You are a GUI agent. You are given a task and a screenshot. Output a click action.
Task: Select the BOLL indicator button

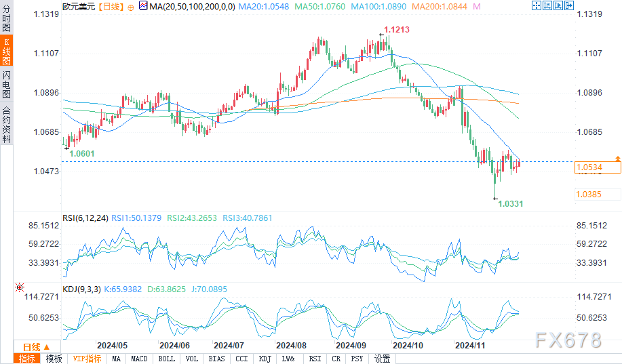(167, 359)
